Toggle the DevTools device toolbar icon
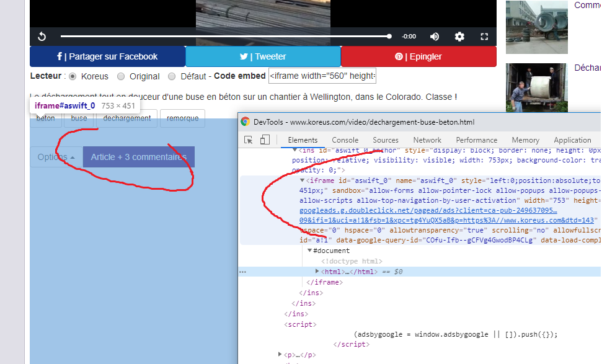The width and height of the screenshot is (602, 364). 265,140
